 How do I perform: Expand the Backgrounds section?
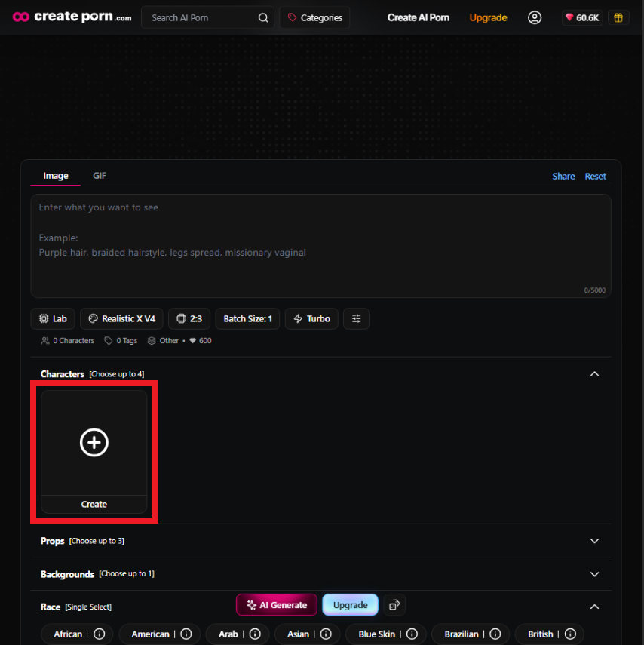tap(594, 574)
